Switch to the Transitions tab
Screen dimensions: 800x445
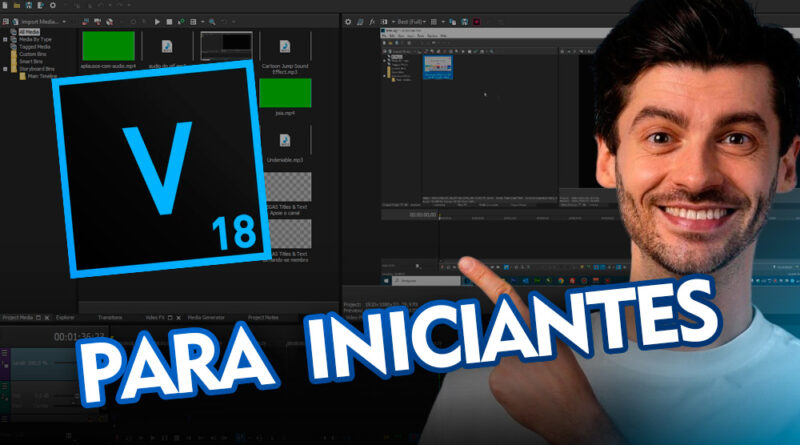tap(110, 317)
